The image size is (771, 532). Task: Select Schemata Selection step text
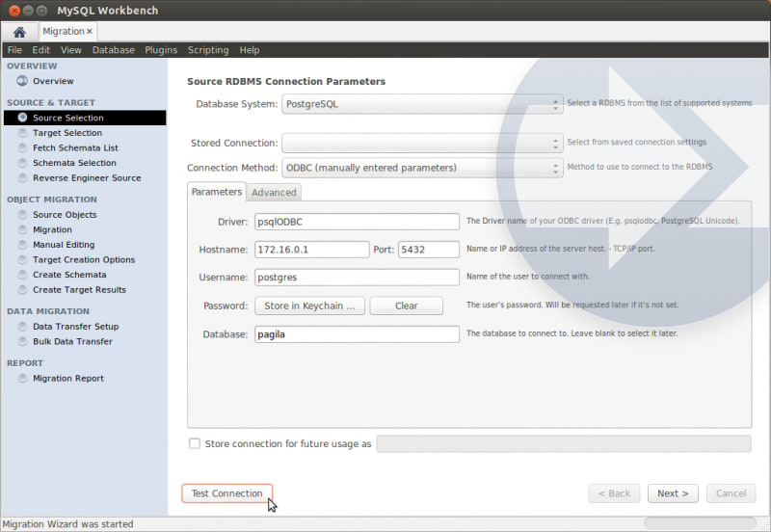pos(74,163)
